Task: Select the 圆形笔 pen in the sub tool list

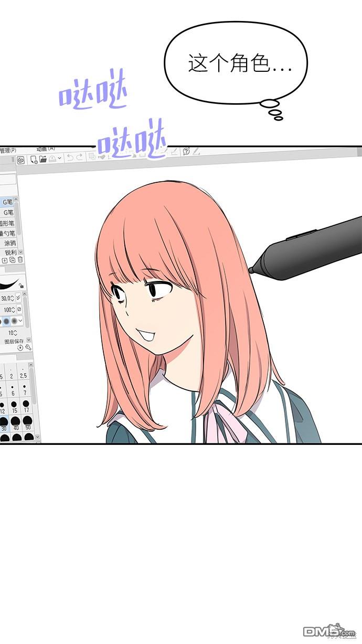Action: pos(8,223)
